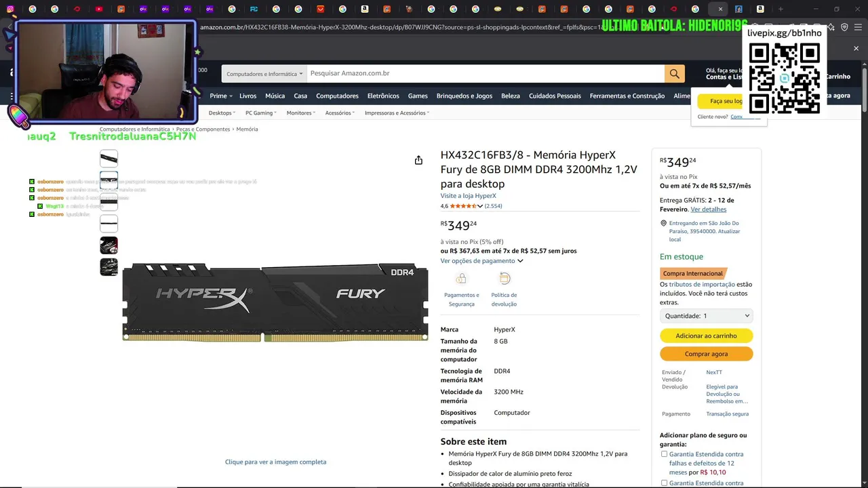Open the Instagram browser tab
This screenshot has height=488, width=868.
10,9
